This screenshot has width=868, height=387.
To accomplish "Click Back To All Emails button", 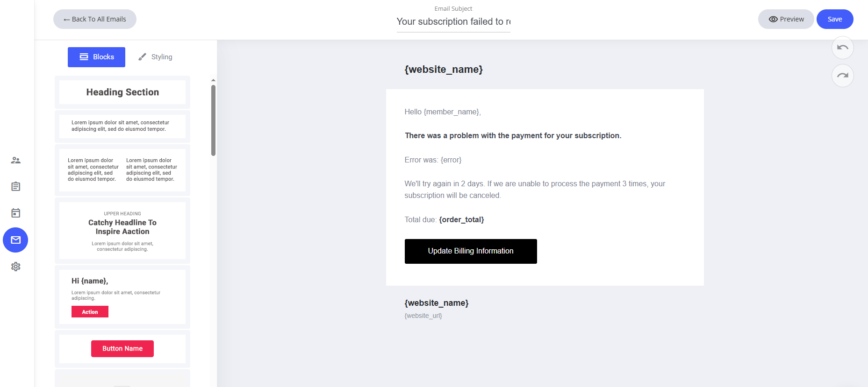I will pos(95,19).
